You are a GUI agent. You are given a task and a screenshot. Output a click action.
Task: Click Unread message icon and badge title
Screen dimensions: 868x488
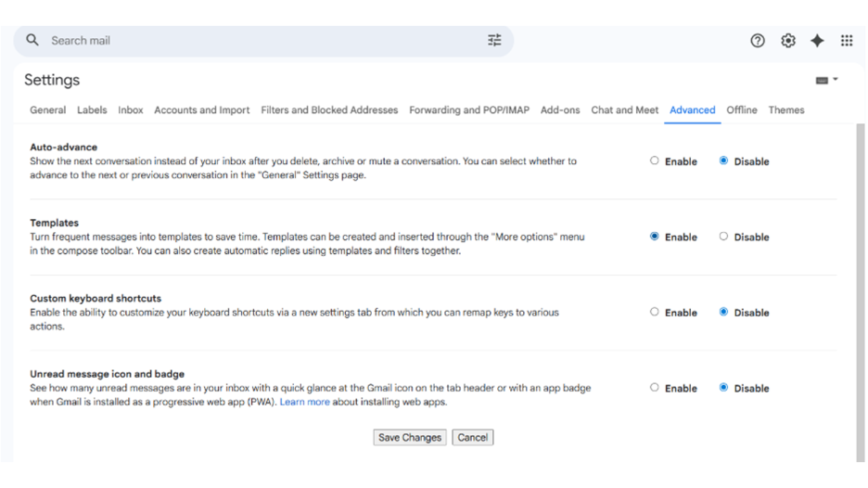[x=108, y=374]
